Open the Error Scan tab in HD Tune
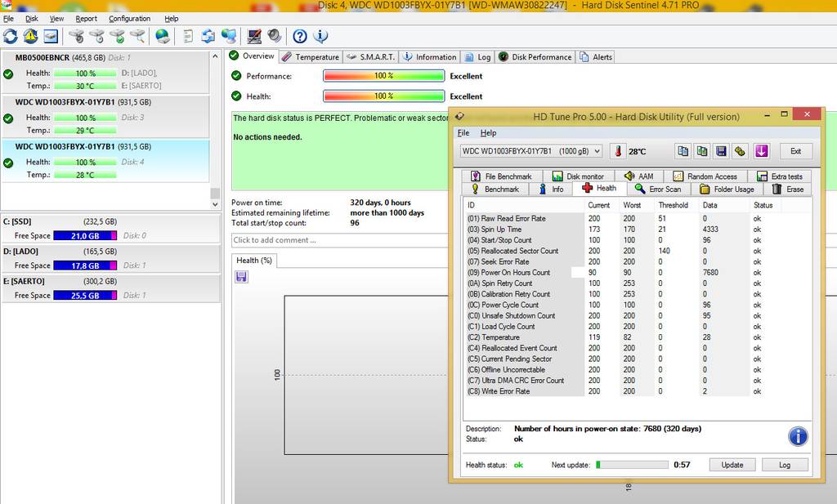The height and width of the screenshot is (504, 837). [x=658, y=189]
